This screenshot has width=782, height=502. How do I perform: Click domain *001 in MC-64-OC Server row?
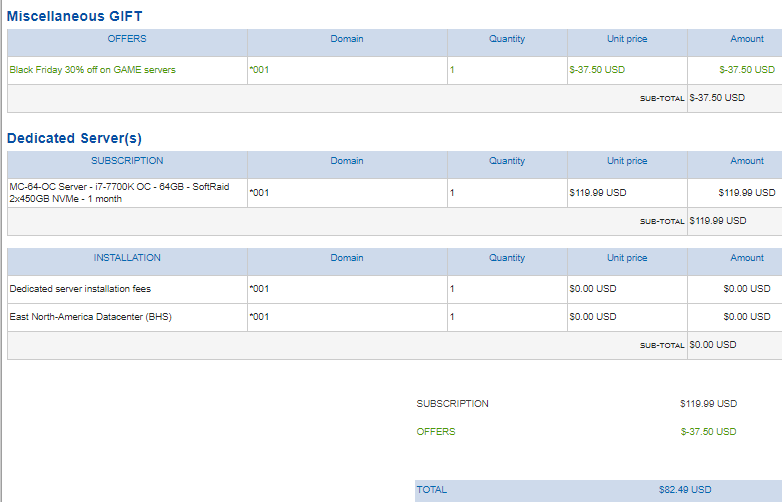(x=259, y=192)
